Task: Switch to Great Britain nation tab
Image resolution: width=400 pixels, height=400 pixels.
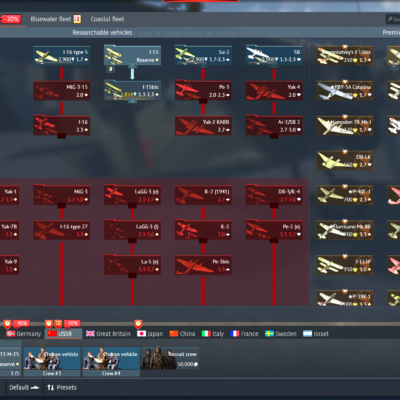Action: click(x=108, y=334)
